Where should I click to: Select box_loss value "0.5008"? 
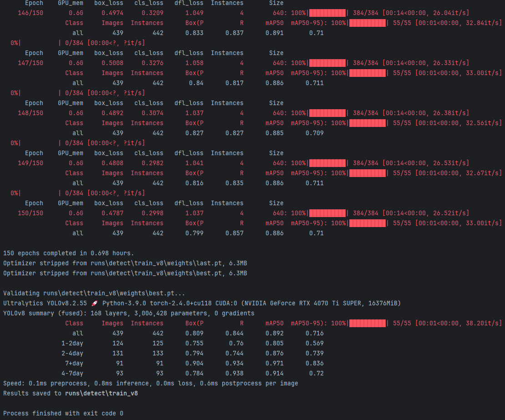(x=112, y=63)
